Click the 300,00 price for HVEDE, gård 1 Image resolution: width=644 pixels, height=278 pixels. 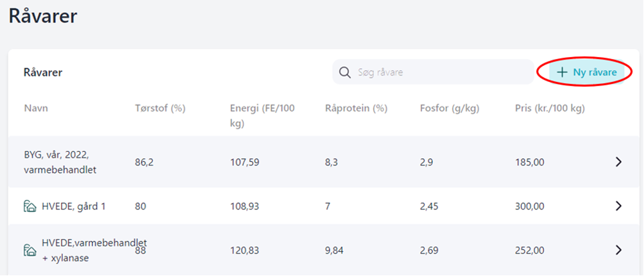pos(530,206)
